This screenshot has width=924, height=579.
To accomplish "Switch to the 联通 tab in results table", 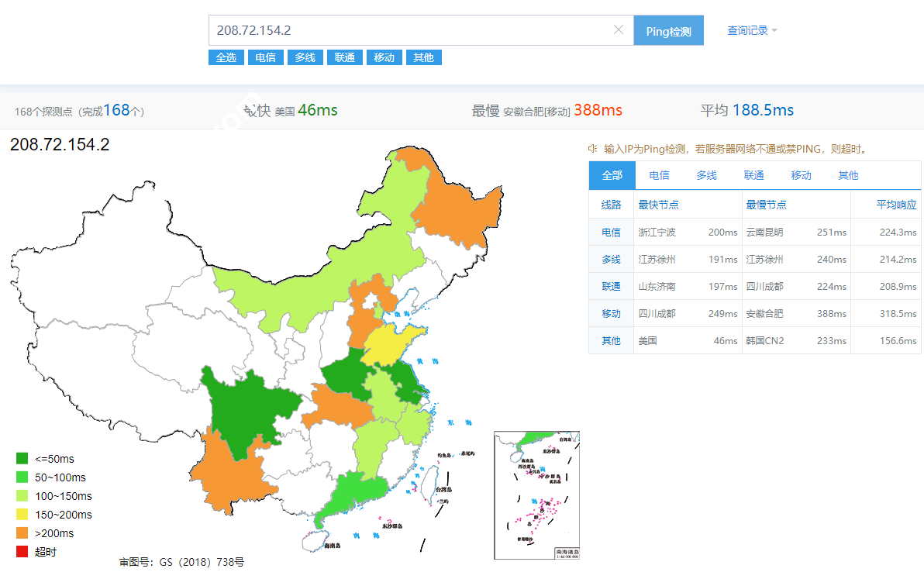I will click(753, 175).
